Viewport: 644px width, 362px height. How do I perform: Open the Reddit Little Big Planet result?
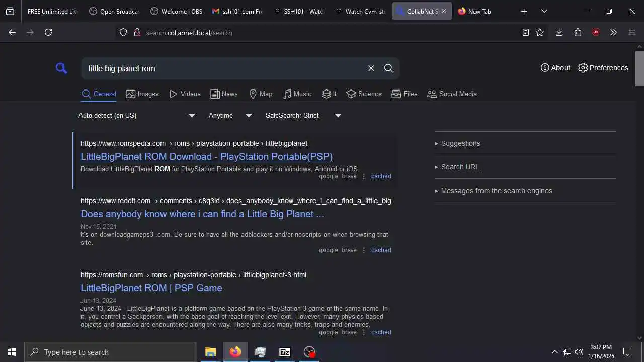coord(202,214)
